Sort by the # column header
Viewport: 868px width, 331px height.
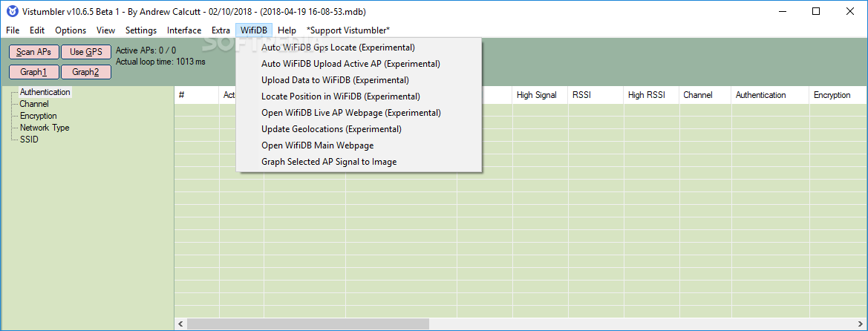197,95
